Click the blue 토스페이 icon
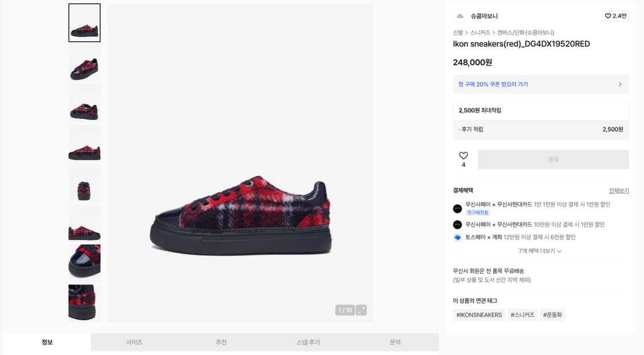 click(457, 237)
